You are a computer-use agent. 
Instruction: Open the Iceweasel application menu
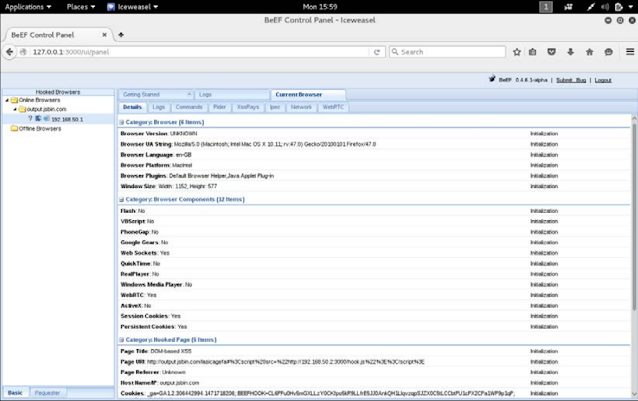click(x=133, y=7)
